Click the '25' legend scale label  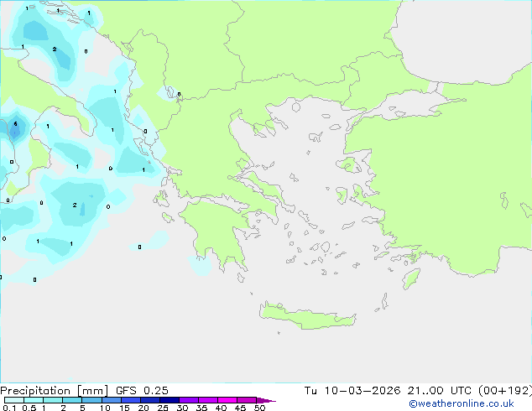[x=163, y=408]
